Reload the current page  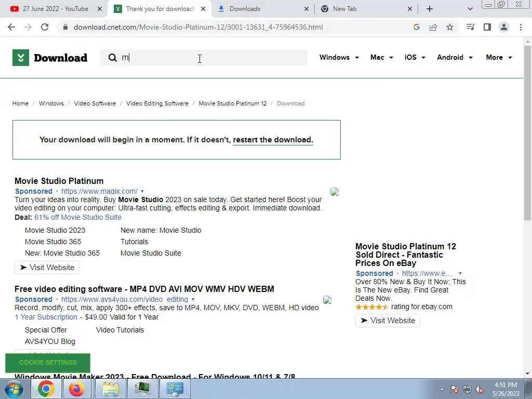pyautogui.click(x=45, y=27)
